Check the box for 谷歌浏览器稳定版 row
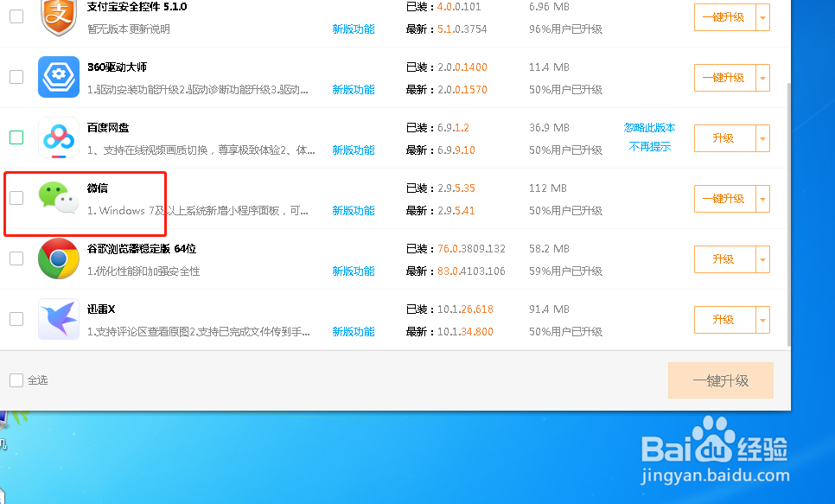Screen dimensions: 835x504 16,258
